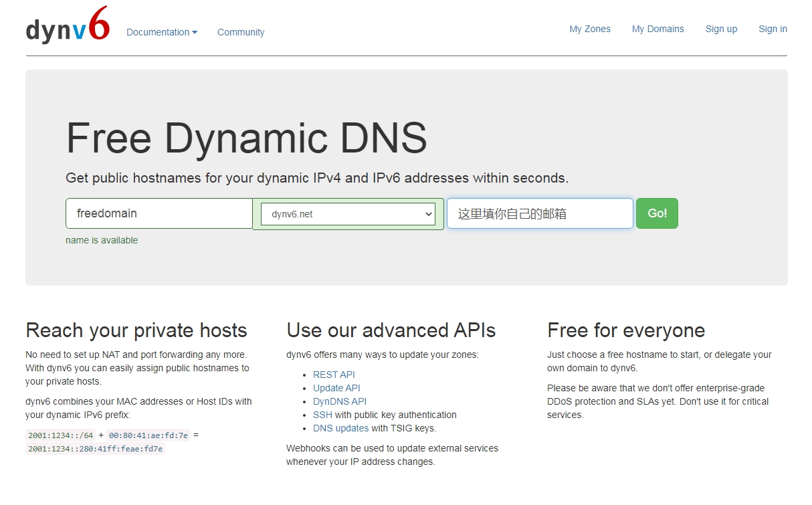The image size is (812, 505).
Task: Click the 00:80:41:ae:fd:7e MAC address code
Action: [x=148, y=435]
